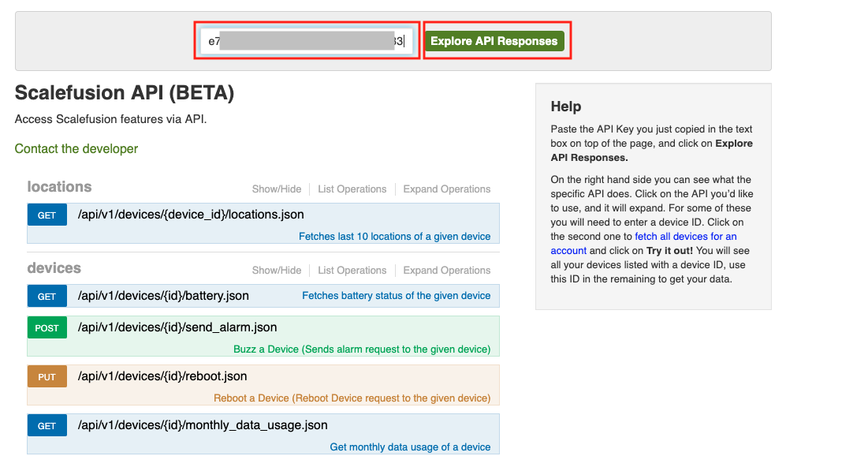Click 'Access Scalefusion features via API.' text

click(x=110, y=119)
